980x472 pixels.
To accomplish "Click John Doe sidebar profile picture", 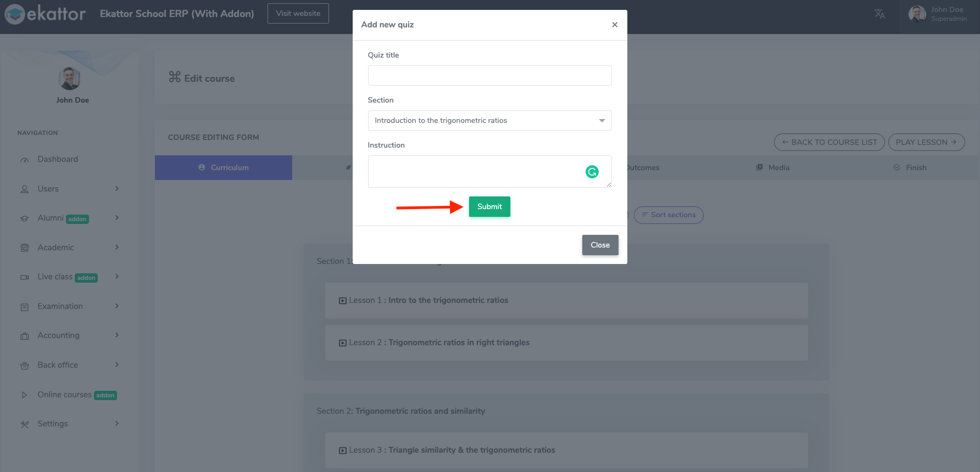I will (x=70, y=78).
